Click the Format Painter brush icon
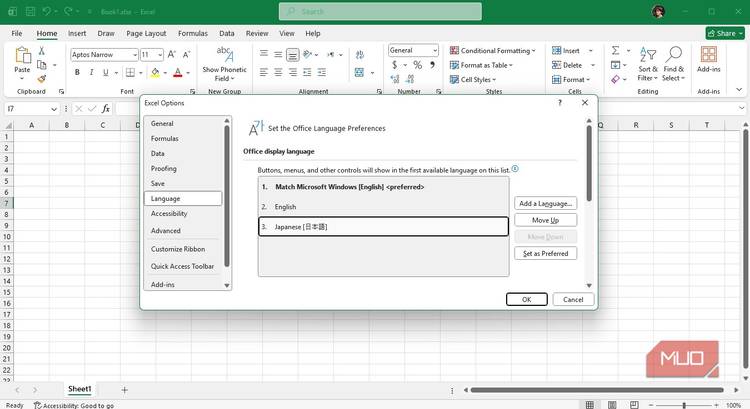Image resolution: width=750 pixels, height=409 pixels. click(42, 78)
